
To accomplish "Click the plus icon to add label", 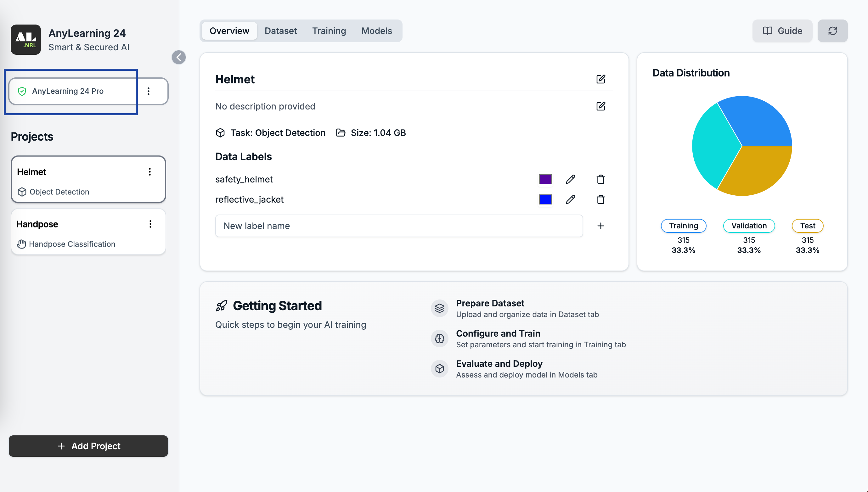I will (x=600, y=226).
